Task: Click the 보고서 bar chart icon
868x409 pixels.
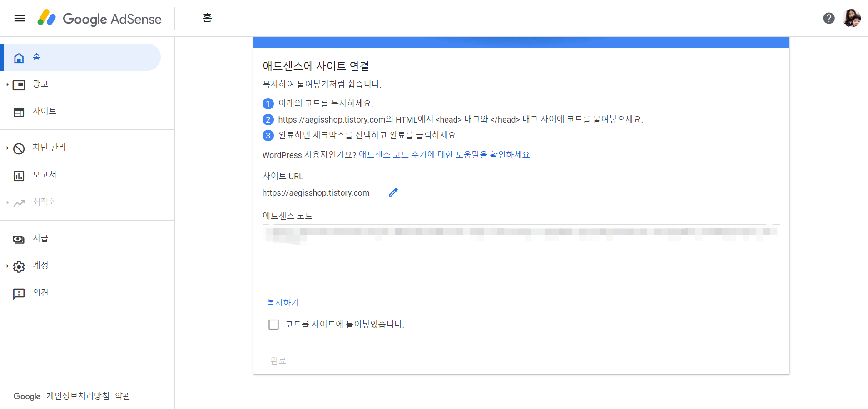Action: pyautogui.click(x=19, y=176)
